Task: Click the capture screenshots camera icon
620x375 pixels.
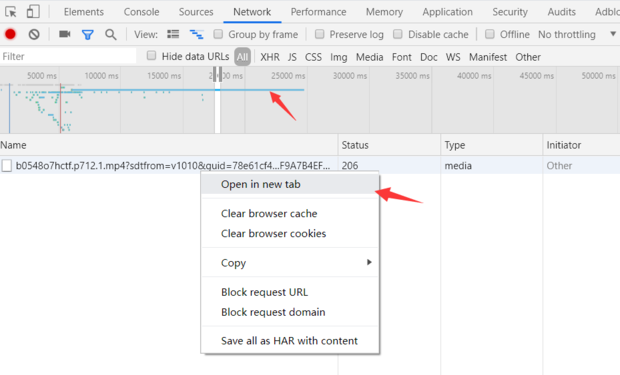Action: tap(64, 34)
